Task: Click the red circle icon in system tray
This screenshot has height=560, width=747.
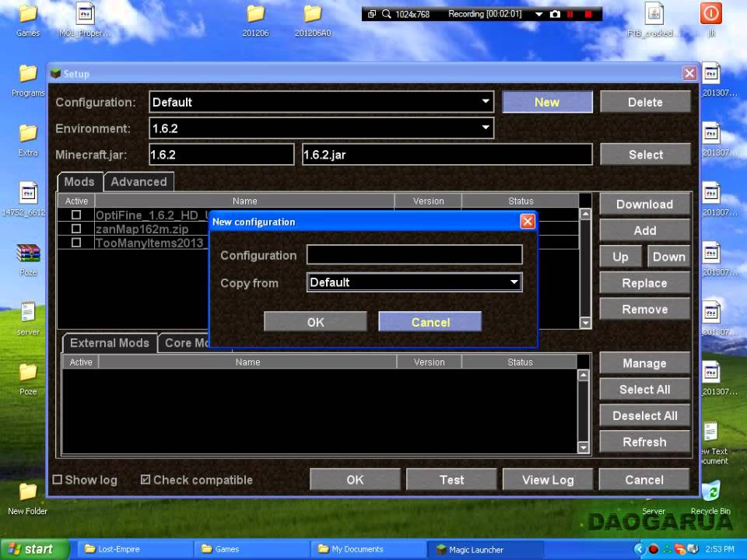Action: click(654, 549)
